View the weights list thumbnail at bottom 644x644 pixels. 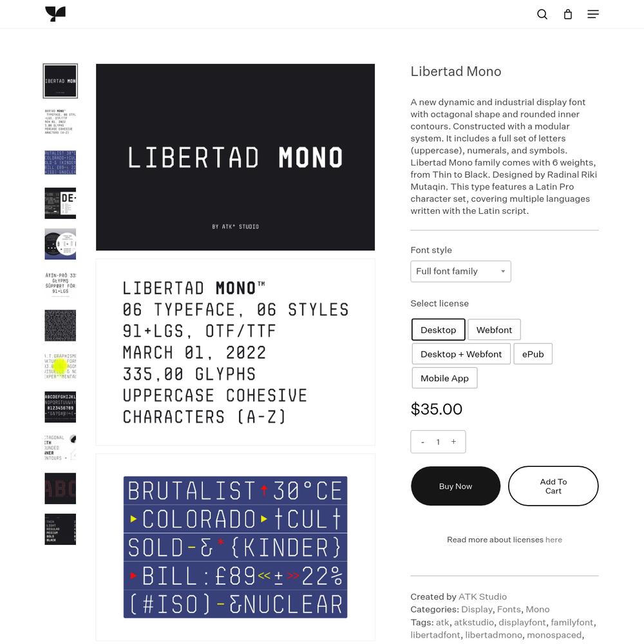coord(61,529)
